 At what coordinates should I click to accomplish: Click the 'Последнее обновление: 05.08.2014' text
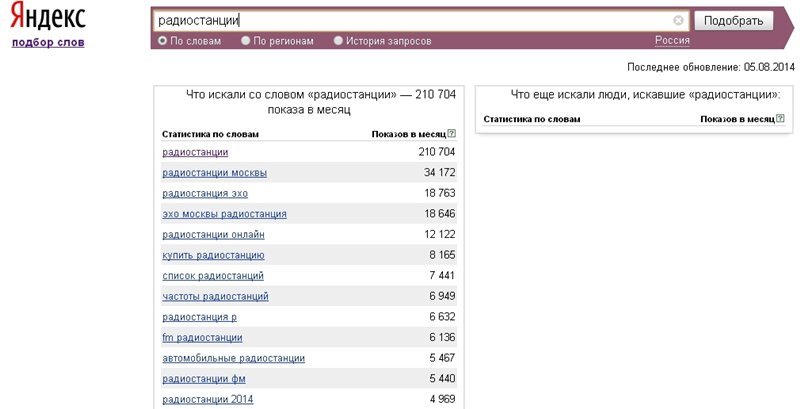coord(711,67)
